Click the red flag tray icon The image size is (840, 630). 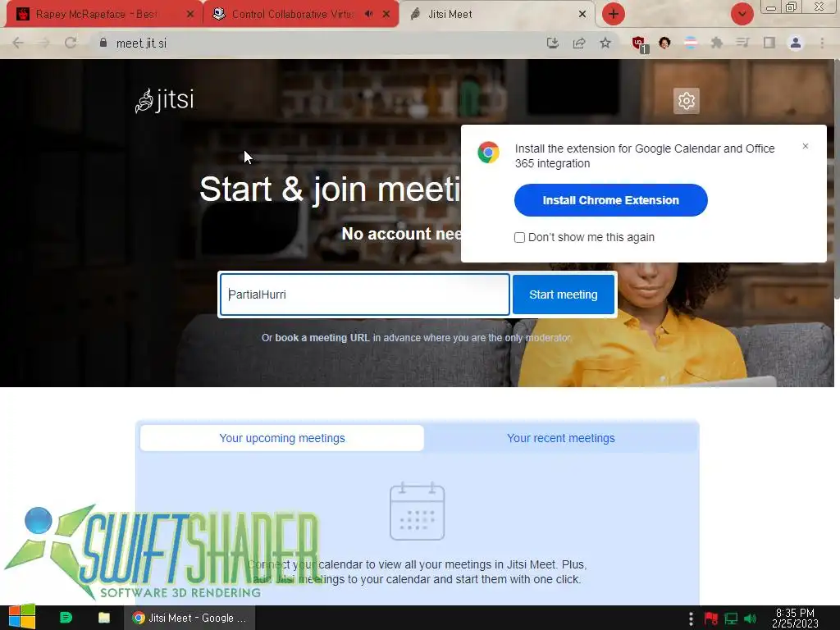tap(711, 619)
